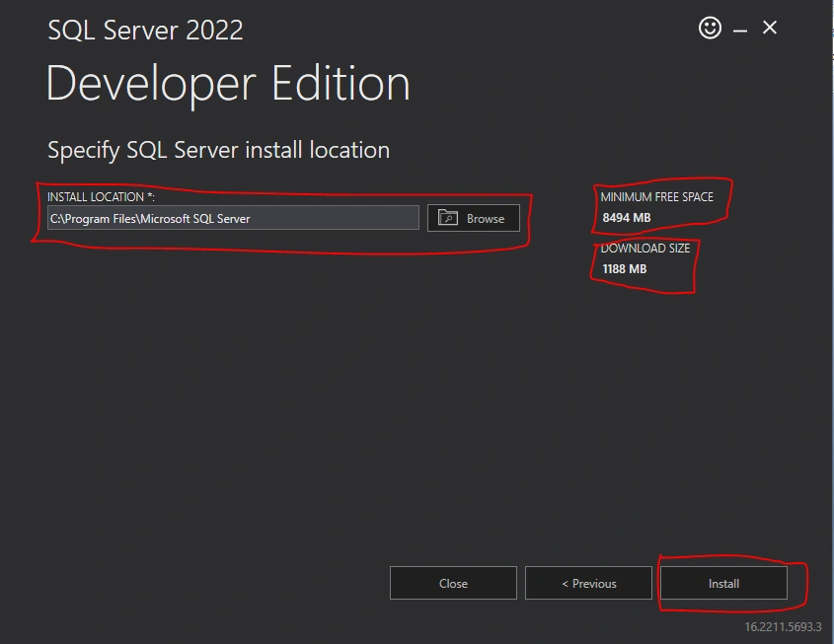The width and height of the screenshot is (834, 644).
Task: Click the smiley feedback icon
Action: pyautogui.click(x=710, y=28)
